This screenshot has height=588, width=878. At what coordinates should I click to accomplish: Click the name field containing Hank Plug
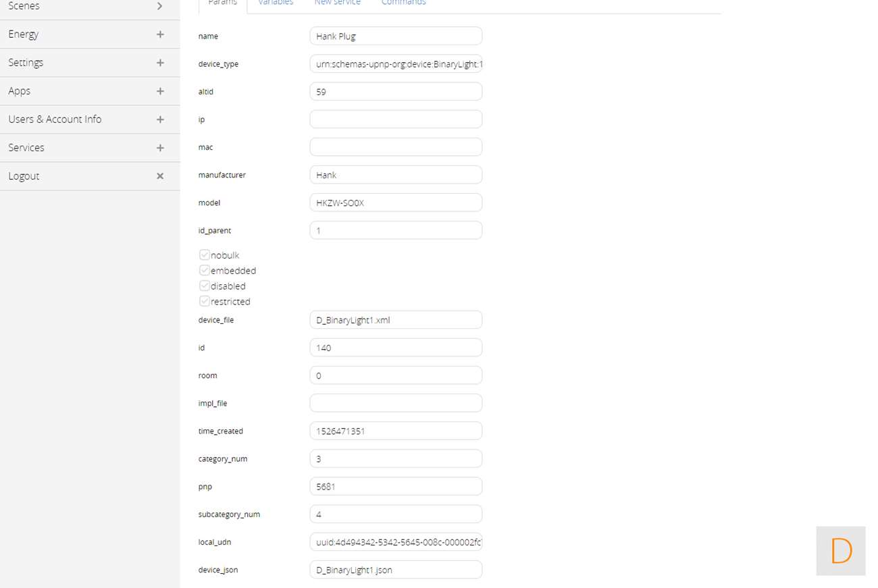[396, 36]
